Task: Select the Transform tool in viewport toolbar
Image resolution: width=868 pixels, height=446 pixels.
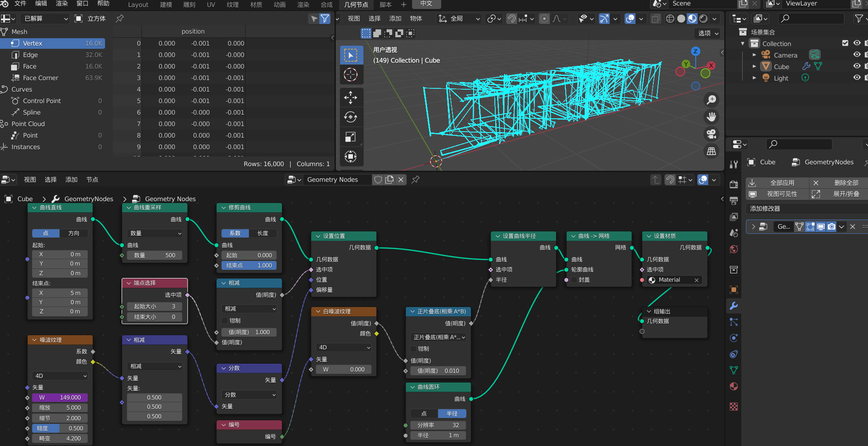Action: click(x=351, y=156)
